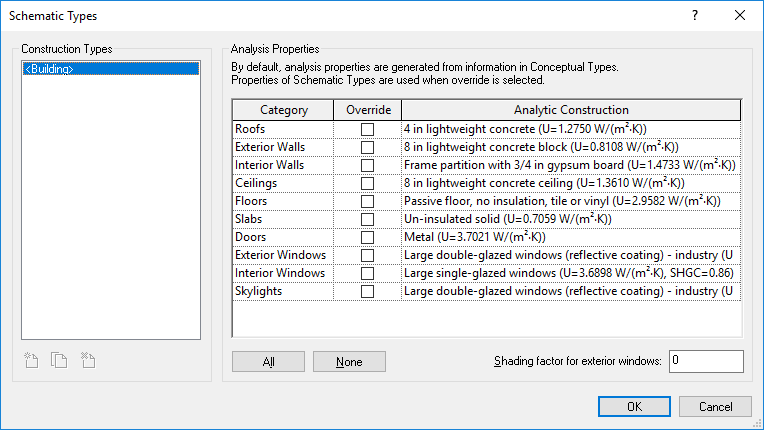Image resolution: width=764 pixels, height=430 pixels.
Task: Click the Category column header
Action: click(284, 110)
